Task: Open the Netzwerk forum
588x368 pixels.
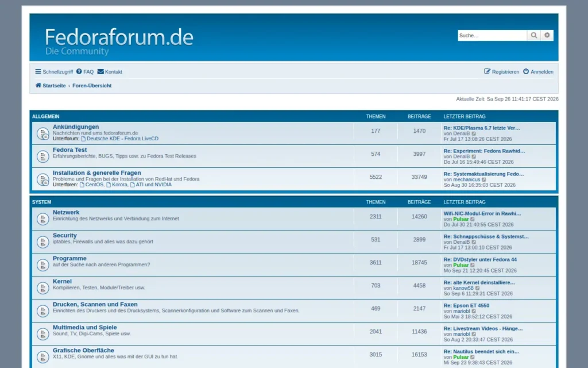Action: tap(66, 213)
